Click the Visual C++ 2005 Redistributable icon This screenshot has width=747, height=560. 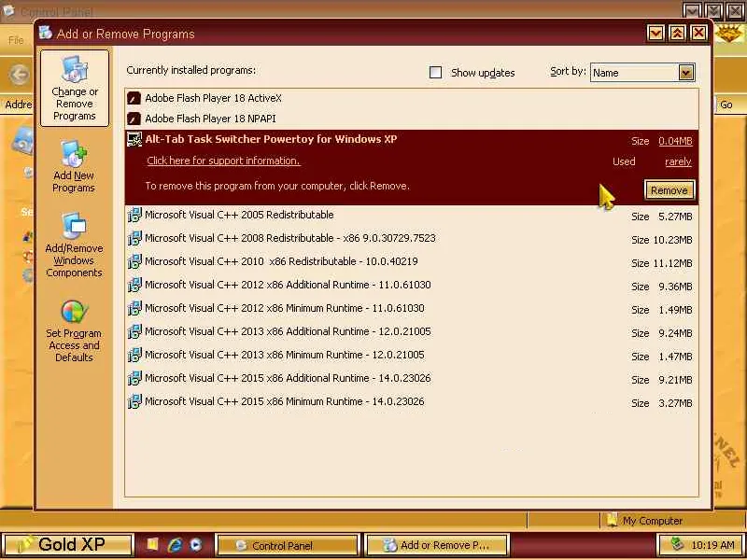pyautogui.click(x=134, y=216)
